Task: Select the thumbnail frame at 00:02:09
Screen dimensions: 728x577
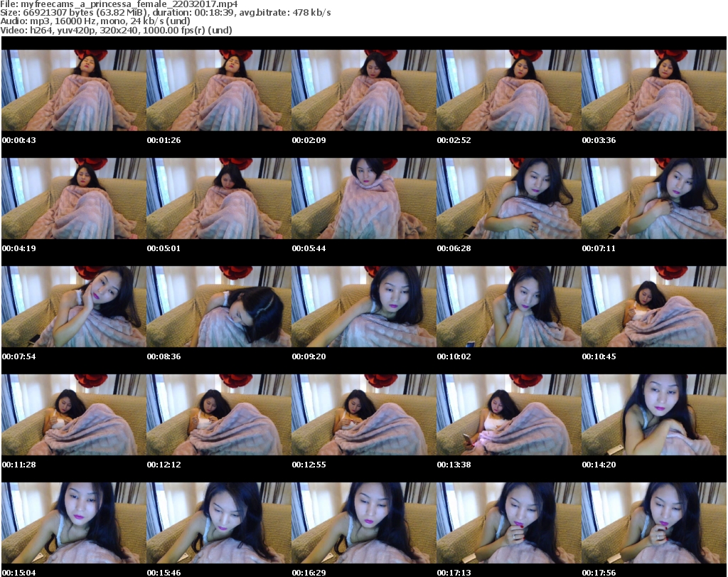Action: [x=363, y=90]
